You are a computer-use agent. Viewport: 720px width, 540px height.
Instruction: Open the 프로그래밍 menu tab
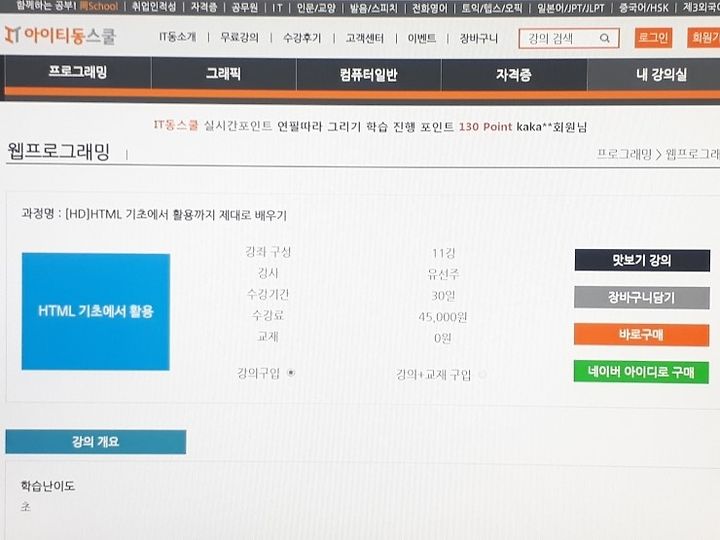78,73
